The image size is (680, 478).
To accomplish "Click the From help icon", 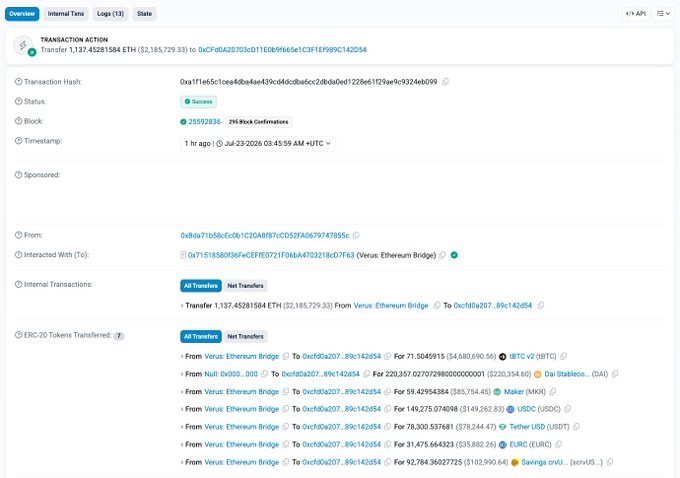I will (18, 235).
